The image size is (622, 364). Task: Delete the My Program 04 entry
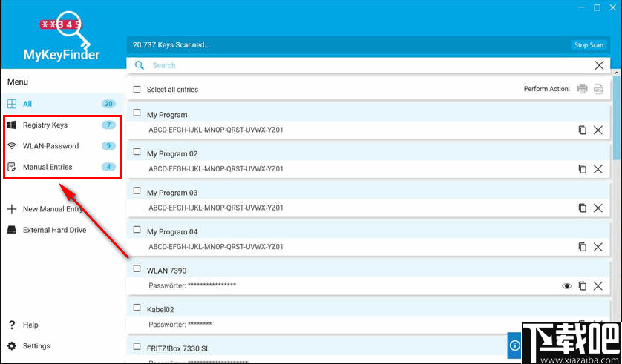point(598,247)
